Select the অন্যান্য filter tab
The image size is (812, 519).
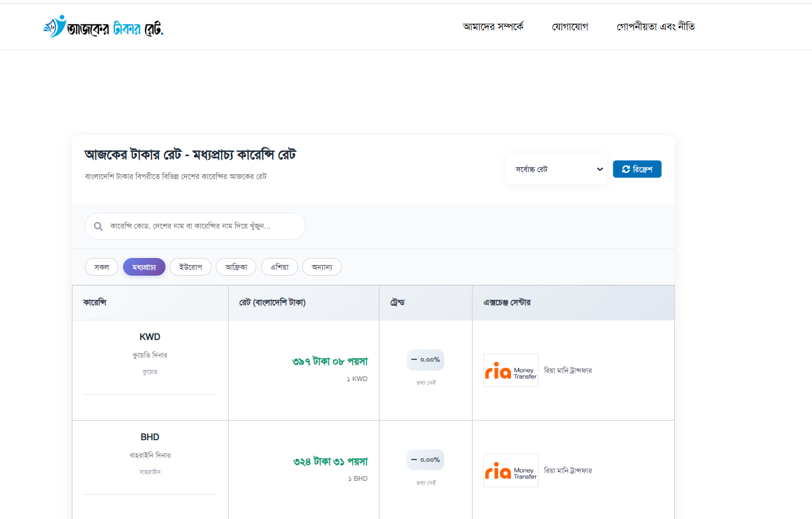[x=322, y=267]
